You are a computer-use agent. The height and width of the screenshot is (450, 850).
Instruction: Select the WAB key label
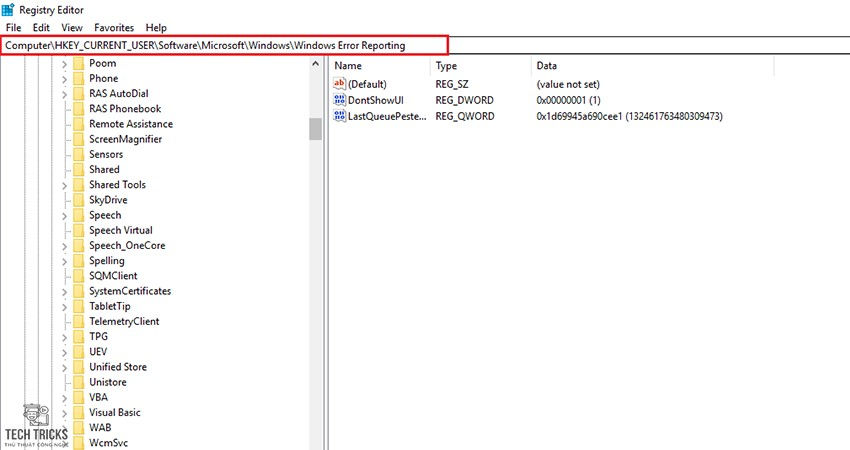coord(100,428)
